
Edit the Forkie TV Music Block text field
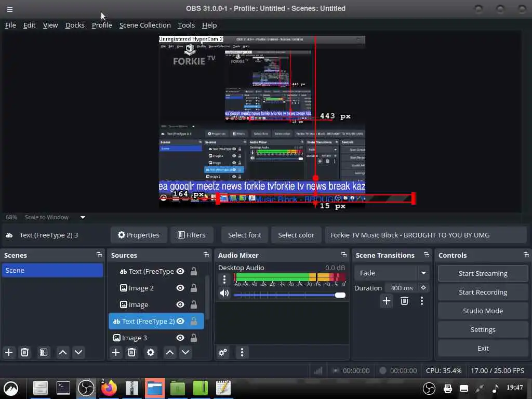425,235
